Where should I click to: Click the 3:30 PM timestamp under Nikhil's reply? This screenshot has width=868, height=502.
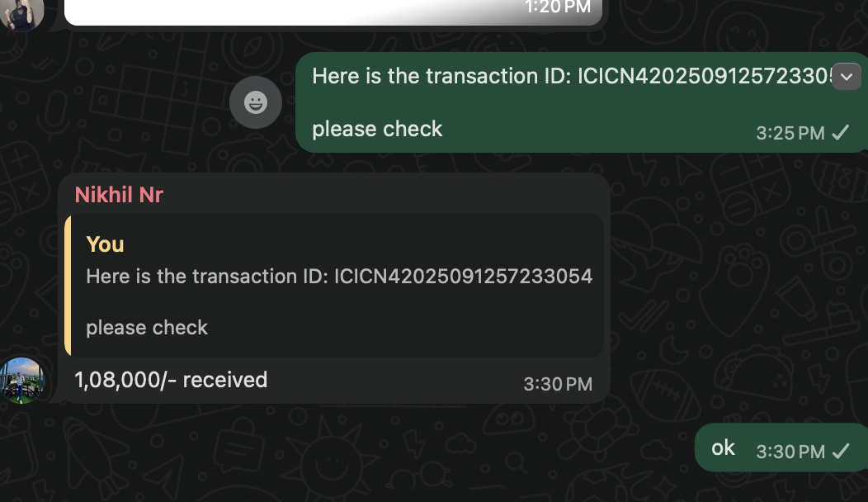(x=557, y=384)
